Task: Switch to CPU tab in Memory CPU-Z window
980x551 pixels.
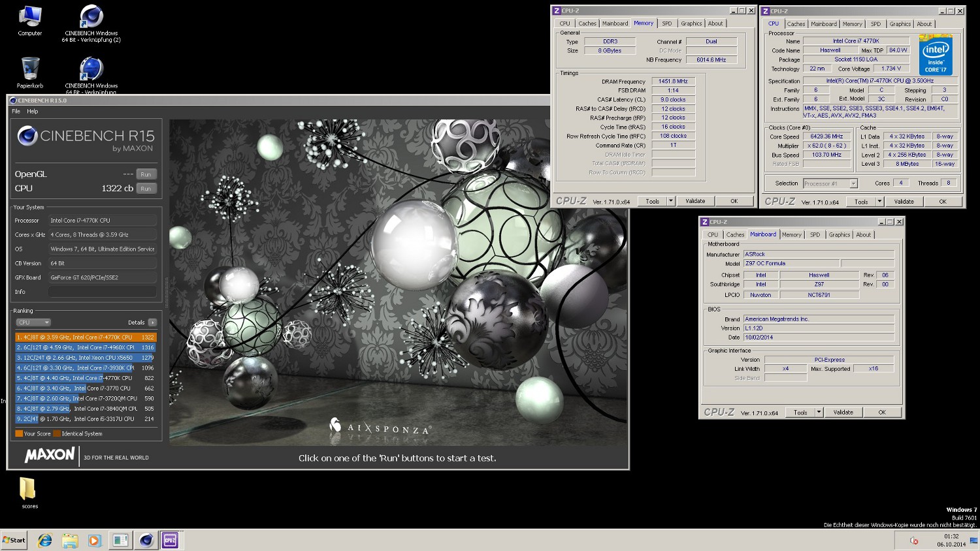Action: coord(565,24)
